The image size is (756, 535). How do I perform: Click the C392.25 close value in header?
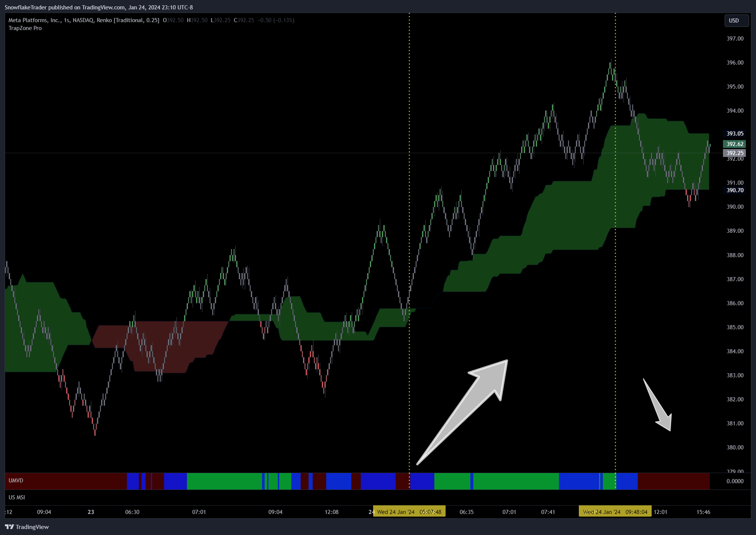[x=244, y=20]
